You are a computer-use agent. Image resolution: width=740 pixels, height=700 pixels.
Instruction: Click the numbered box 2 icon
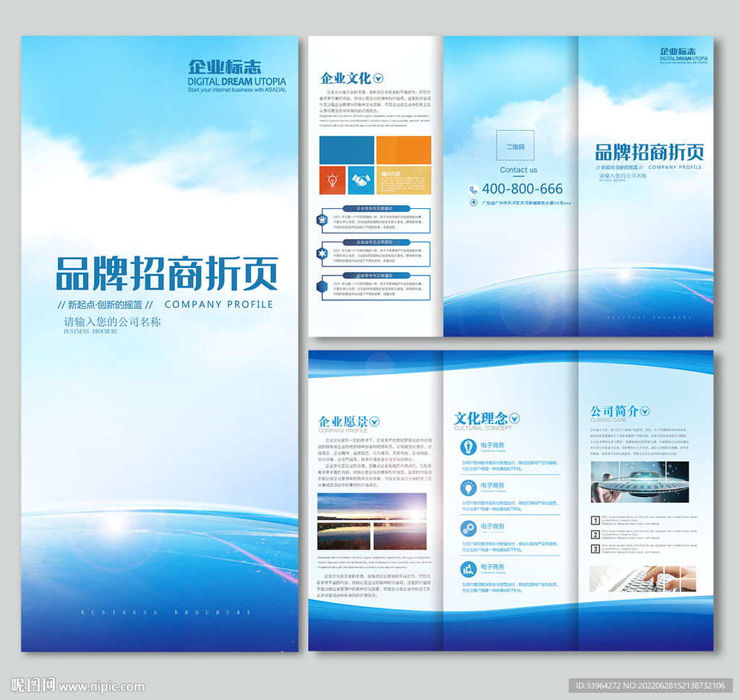595,535
